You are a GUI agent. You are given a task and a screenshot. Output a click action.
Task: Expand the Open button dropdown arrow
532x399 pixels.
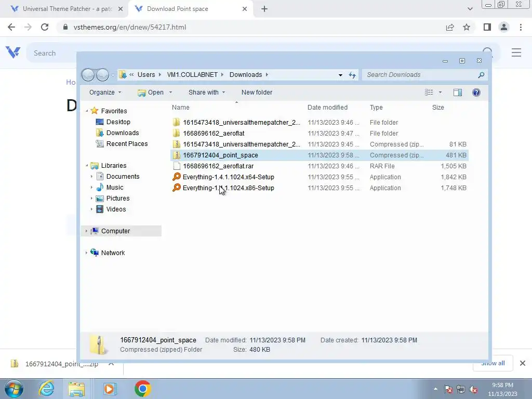(170, 92)
